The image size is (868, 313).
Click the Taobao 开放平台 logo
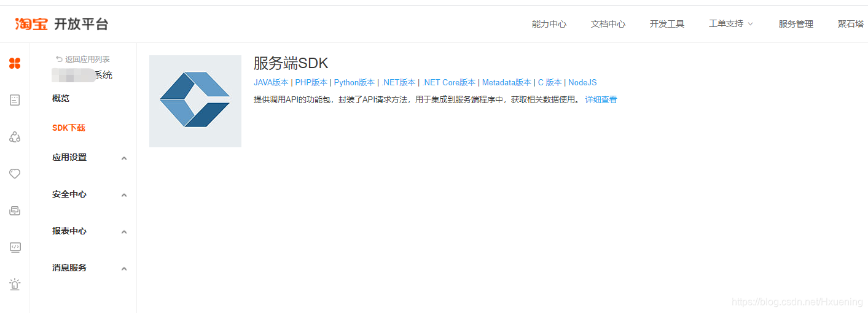(x=61, y=24)
